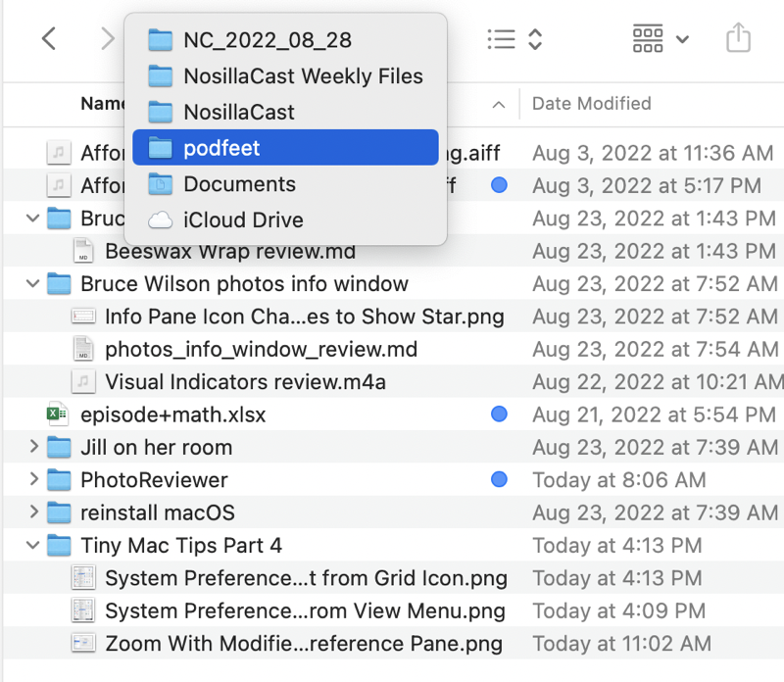The width and height of the screenshot is (784, 682).
Task: Click the Visual Indicators review.m4a audio icon
Action: (x=84, y=382)
